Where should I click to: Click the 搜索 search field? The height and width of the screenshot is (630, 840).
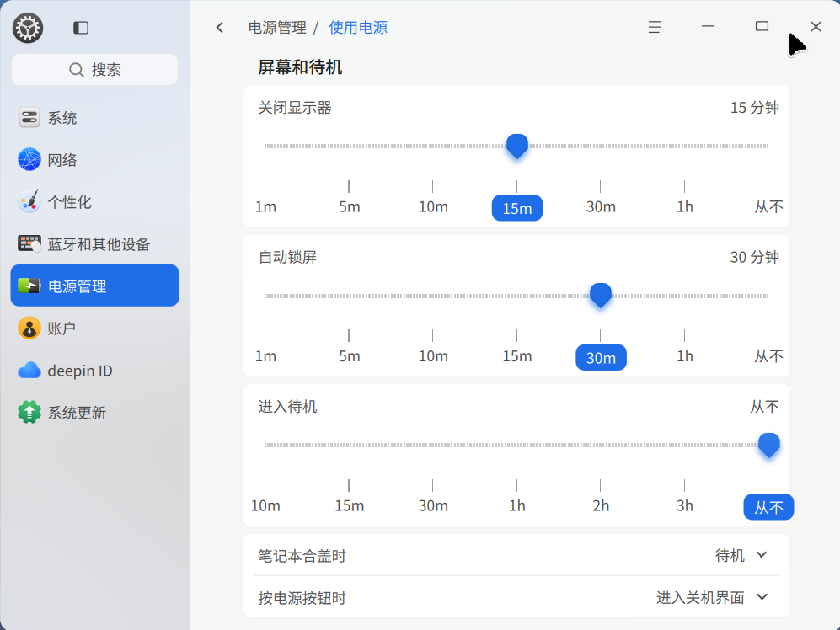point(95,70)
